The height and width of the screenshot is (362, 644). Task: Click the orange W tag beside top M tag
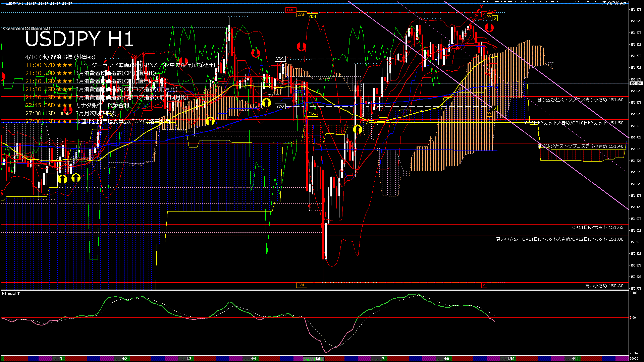coord(489,16)
